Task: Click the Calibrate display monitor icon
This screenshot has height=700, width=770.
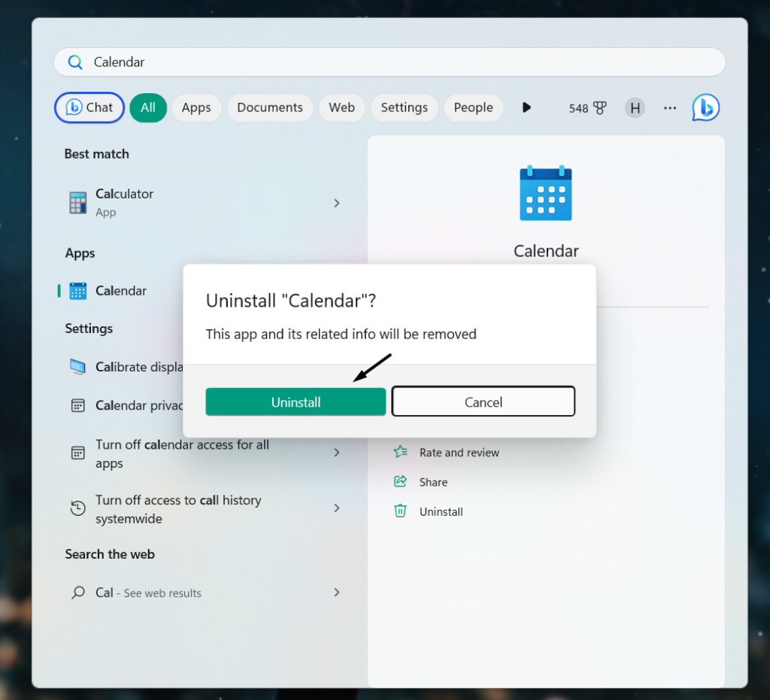Action: click(77, 367)
